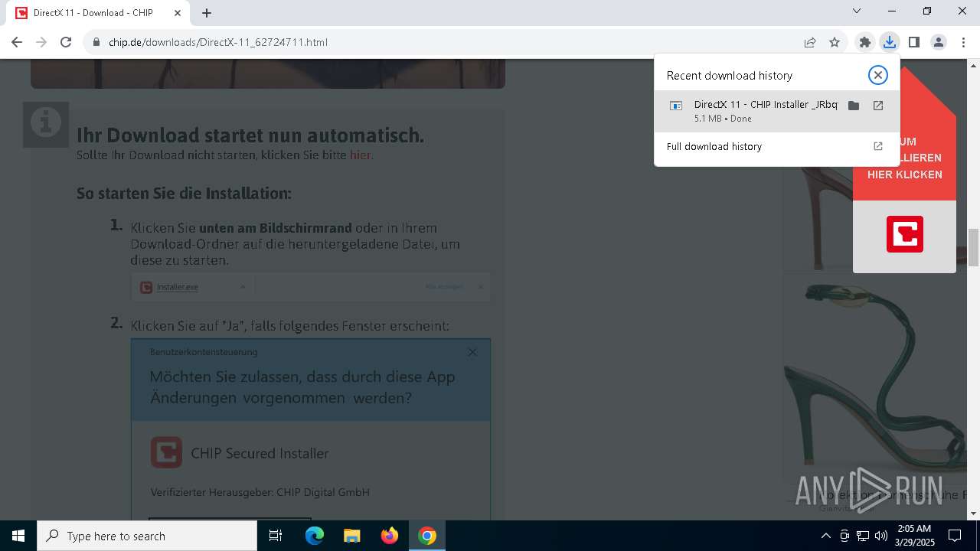Image resolution: width=980 pixels, height=551 pixels.
Task: Go forward one page in Chrome history
Action: (41, 42)
